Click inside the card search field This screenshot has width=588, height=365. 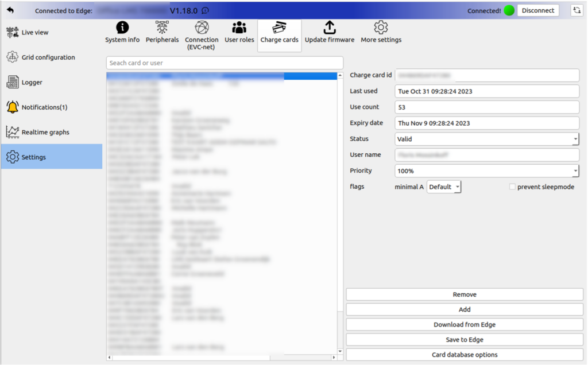tap(224, 63)
